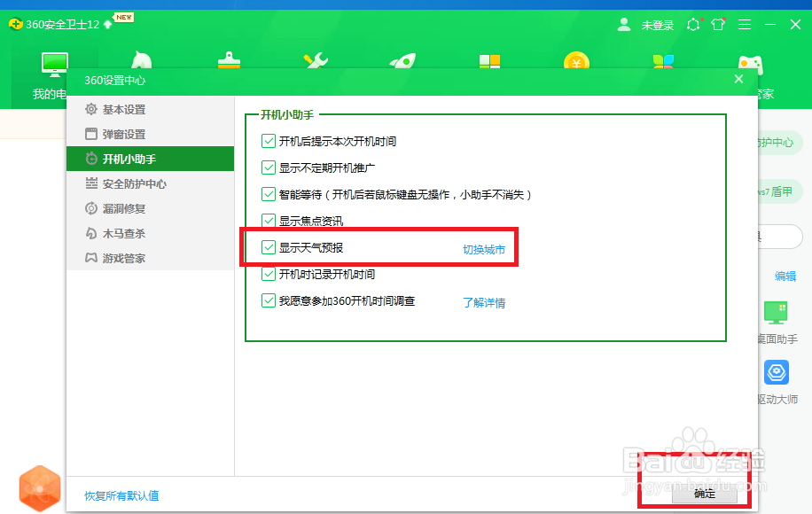
Task: Open 驱动大师 icon in main window
Action: (777, 372)
